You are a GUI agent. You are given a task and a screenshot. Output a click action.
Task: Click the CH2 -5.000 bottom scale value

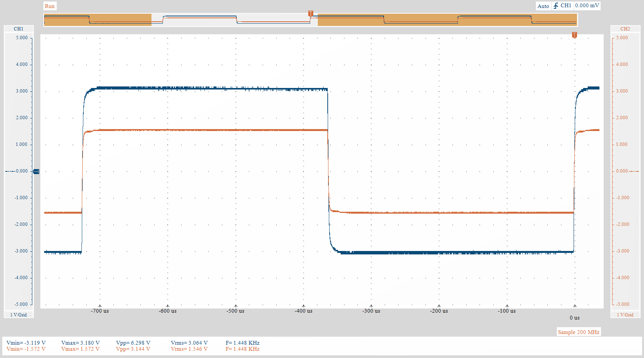tap(623, 304)
